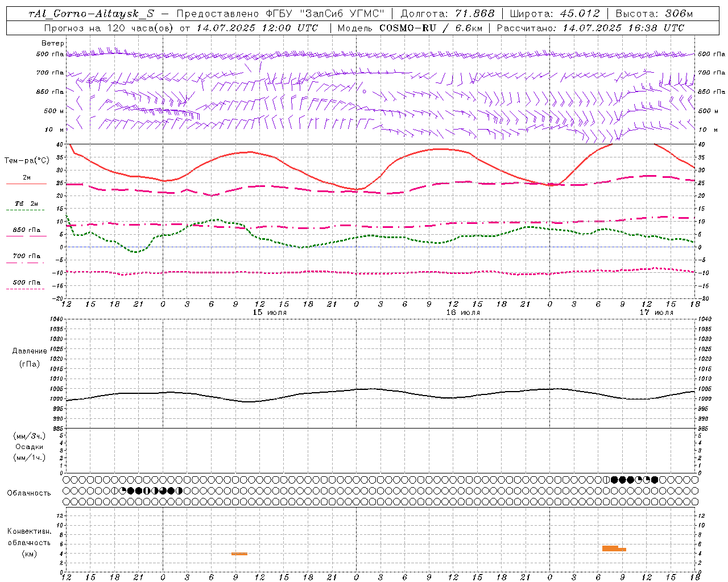Click the Давление pressure panel label
This screenshot has height=582, width=728.
click(x=30, y=351)
